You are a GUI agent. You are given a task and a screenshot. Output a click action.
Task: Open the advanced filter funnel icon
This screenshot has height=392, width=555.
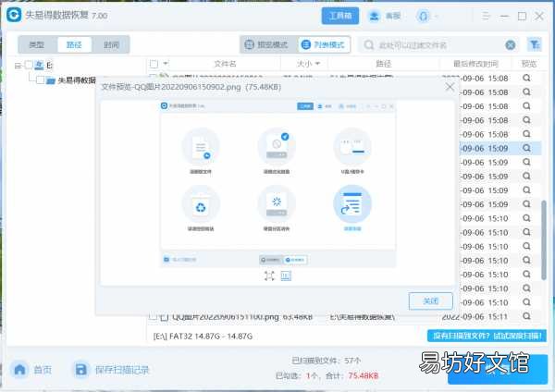(x=535, y=44)
